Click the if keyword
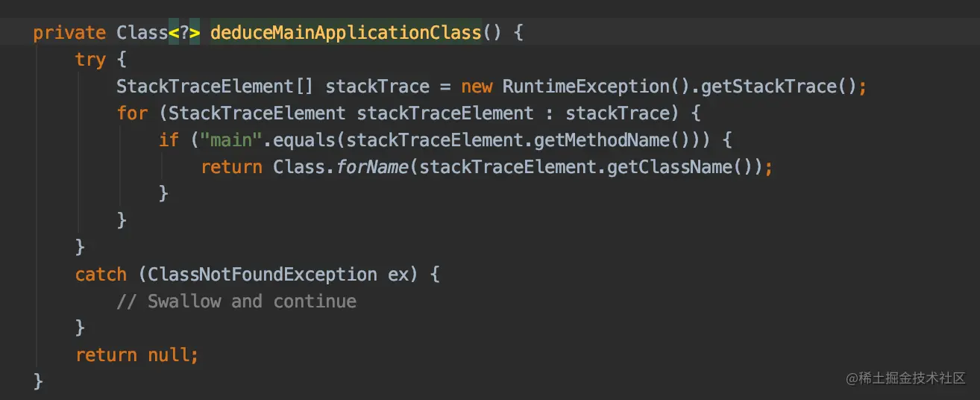The width and height of the screenshot is (980, 400). 169,140
